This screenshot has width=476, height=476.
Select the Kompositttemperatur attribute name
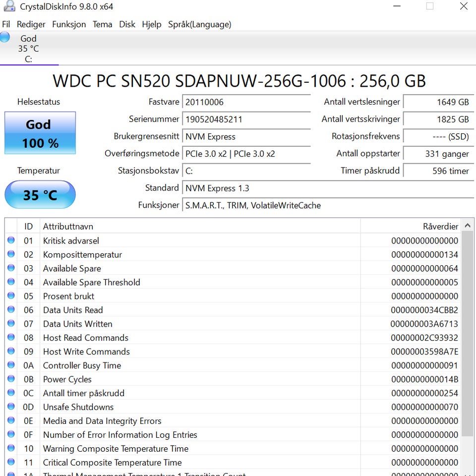pos(83,255)
